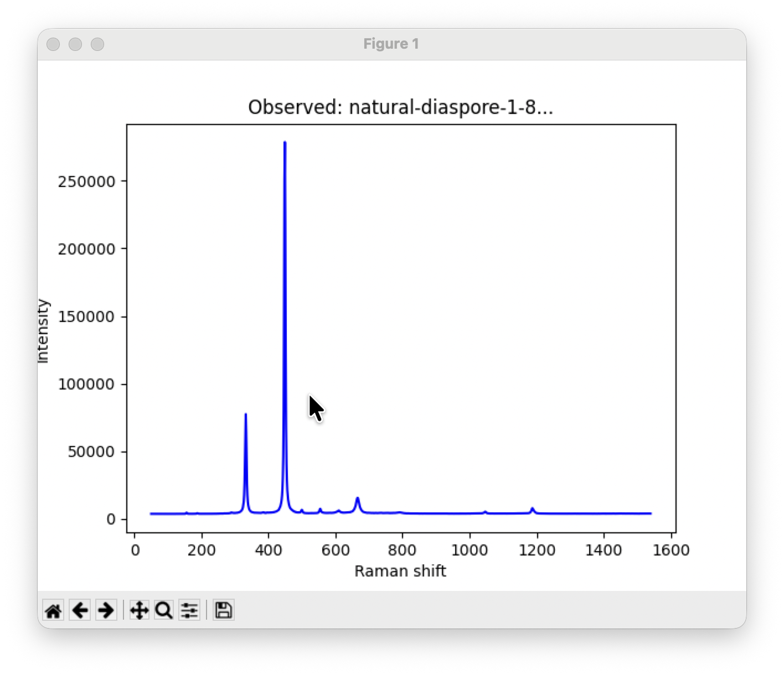
Task: Go back to the previous view
Action: click(80, 610)
